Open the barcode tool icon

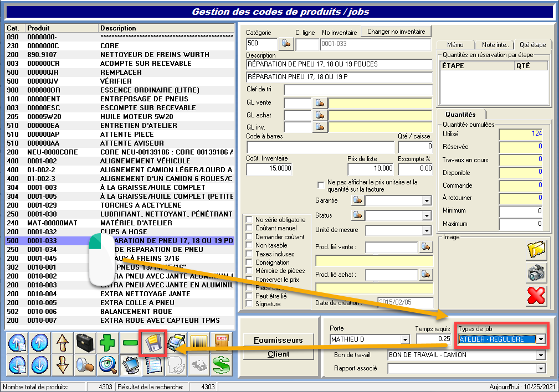point(199,343)
